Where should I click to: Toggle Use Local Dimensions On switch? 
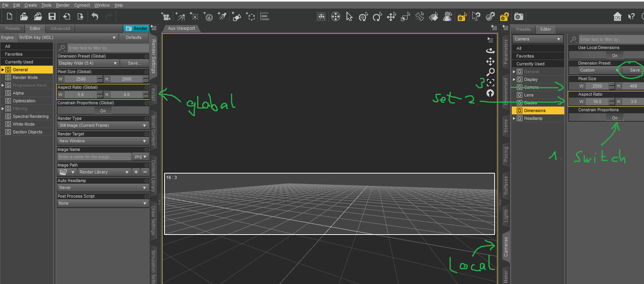(x=615, y=56)
